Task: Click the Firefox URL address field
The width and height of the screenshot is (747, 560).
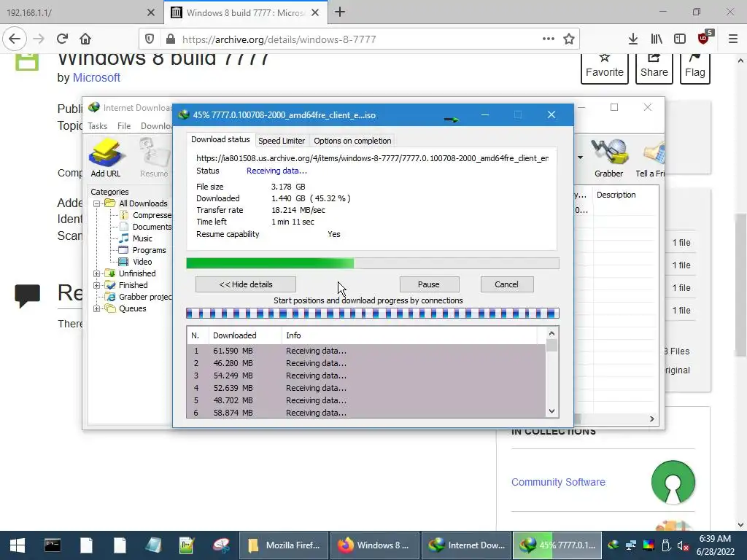Action: (359, 39)
